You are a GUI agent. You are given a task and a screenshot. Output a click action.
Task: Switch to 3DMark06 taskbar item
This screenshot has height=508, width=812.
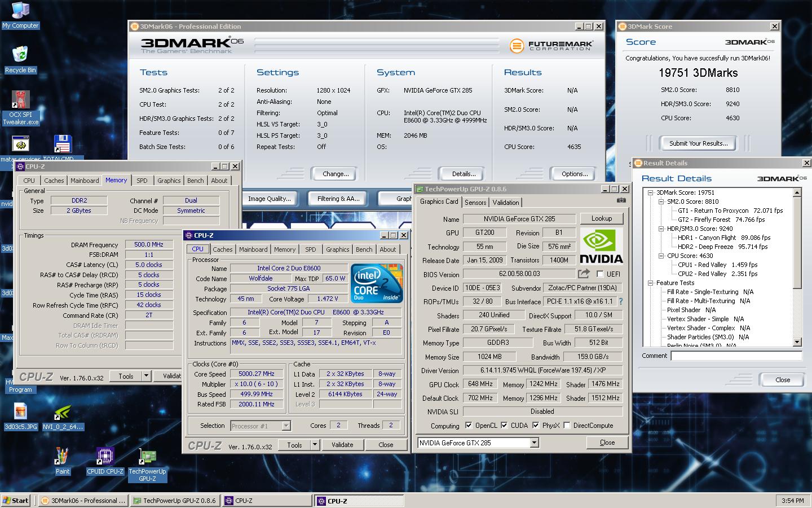click(x=83, y=501)
